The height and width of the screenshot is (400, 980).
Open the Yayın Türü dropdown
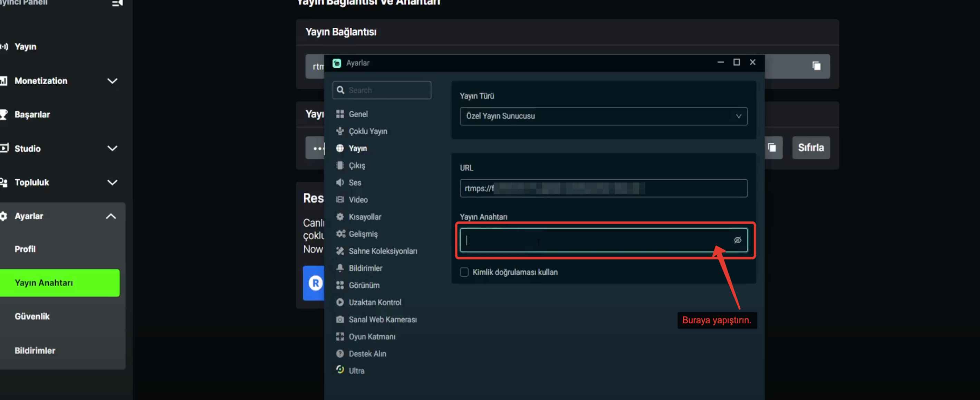603,116
